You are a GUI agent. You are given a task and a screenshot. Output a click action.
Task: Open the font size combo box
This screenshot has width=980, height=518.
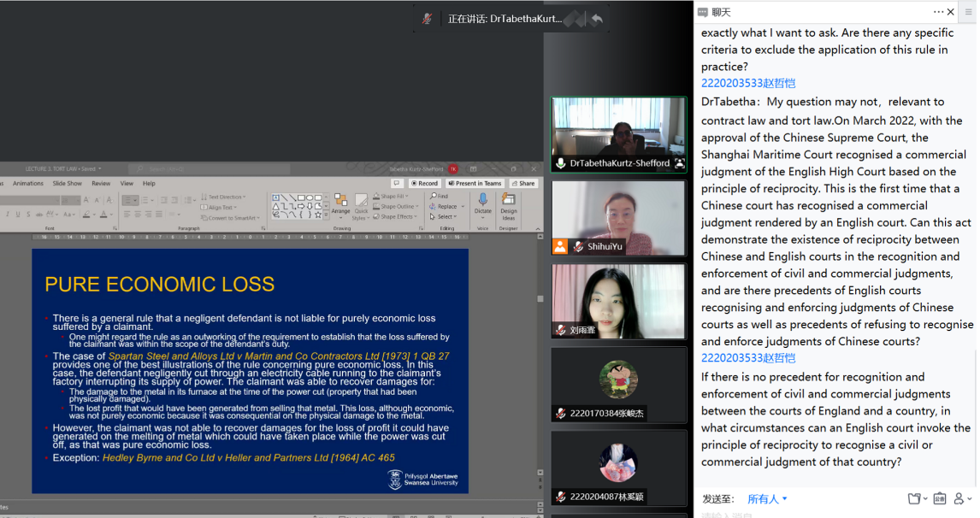[71, 200]
